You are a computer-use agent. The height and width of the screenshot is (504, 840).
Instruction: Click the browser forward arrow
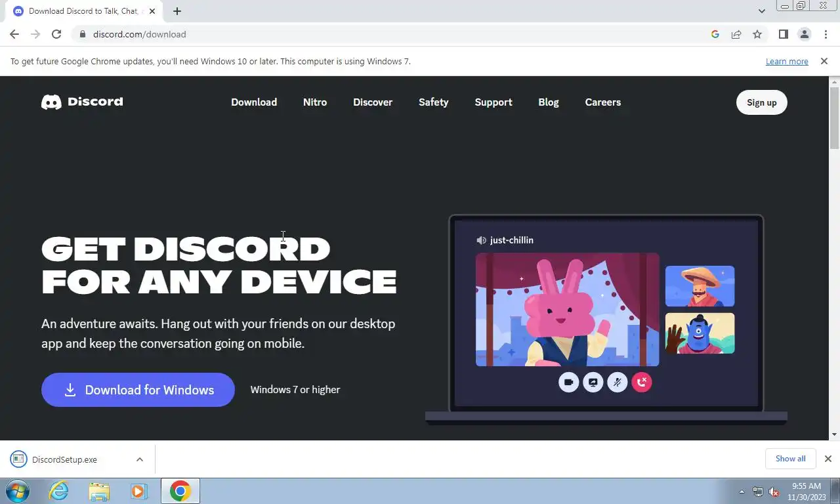tap(35, 34)
